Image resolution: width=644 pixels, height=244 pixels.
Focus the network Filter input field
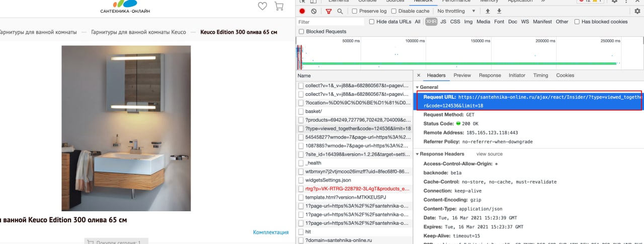pos(330,22)
